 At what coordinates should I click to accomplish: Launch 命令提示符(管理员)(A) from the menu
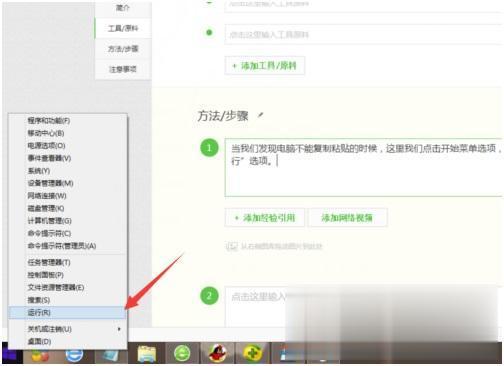coord(68,246)
